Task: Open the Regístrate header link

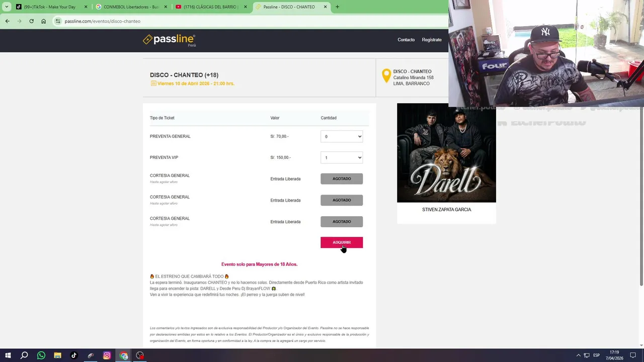Action: 432,40
